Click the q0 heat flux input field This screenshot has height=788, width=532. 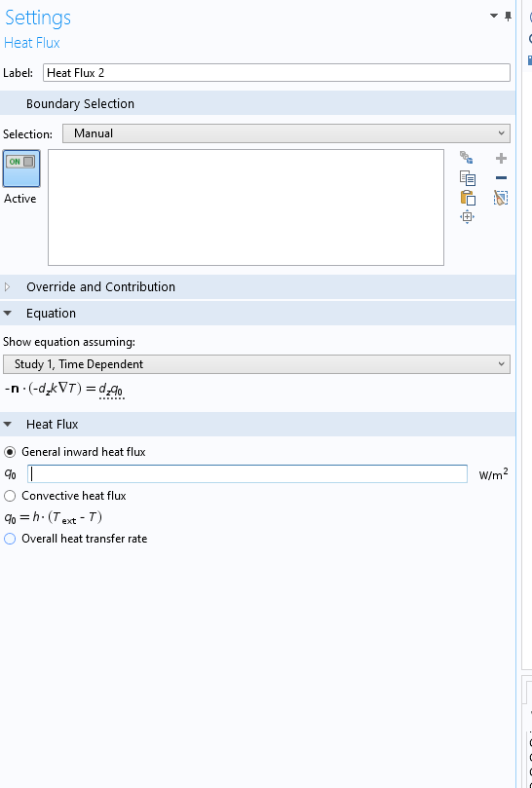point(247,474)
